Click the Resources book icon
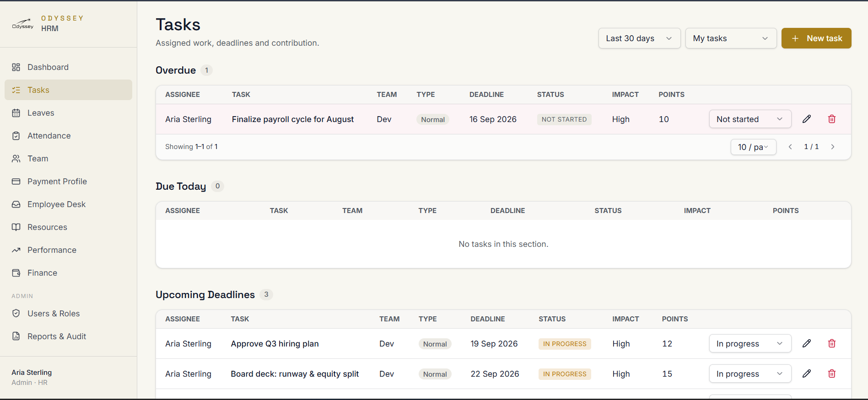 click(16, 227)
